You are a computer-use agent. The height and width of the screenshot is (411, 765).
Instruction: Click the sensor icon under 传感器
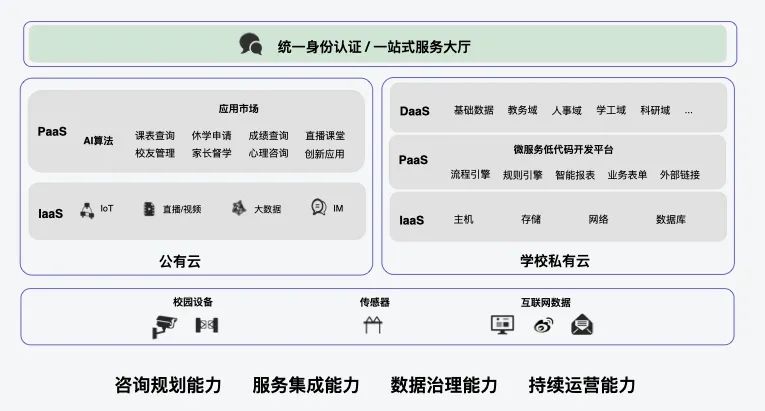pos(373,325)
